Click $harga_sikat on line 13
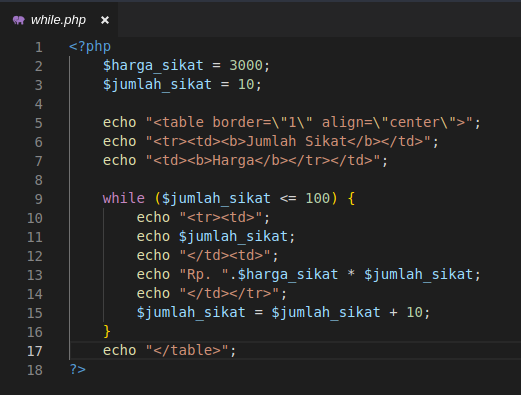This screenshot has height=395, width=521. [288, 275]
